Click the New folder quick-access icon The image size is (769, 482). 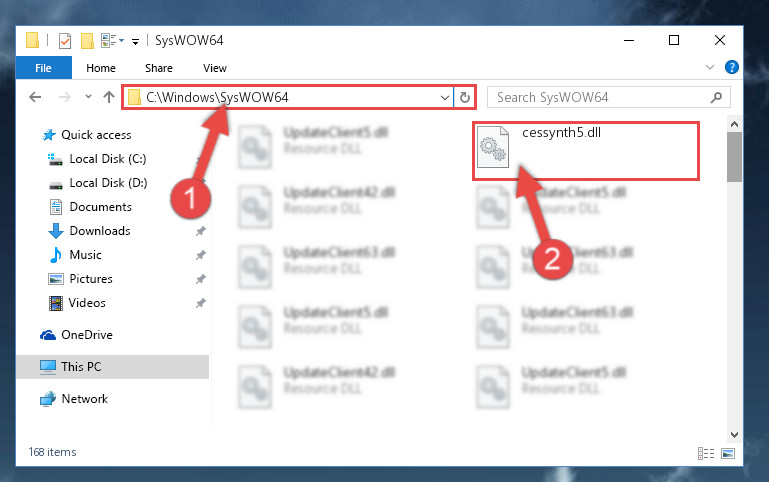87,41
